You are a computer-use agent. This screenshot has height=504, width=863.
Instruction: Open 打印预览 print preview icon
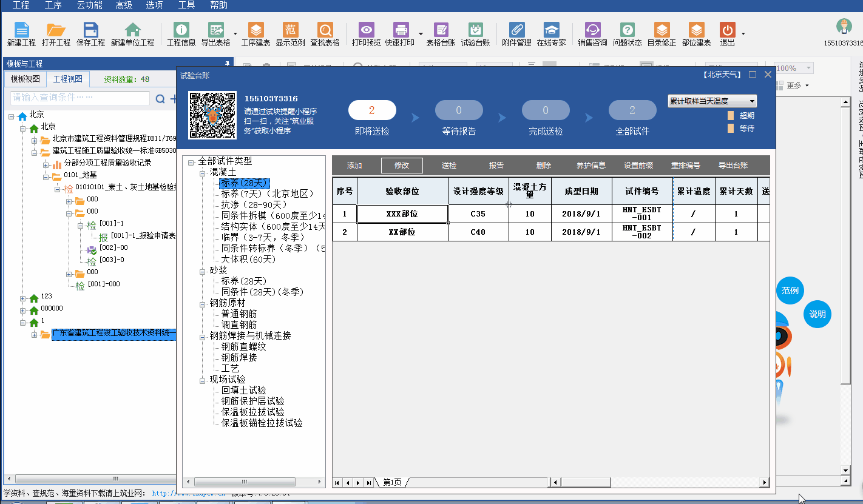[x=366, y=30]
